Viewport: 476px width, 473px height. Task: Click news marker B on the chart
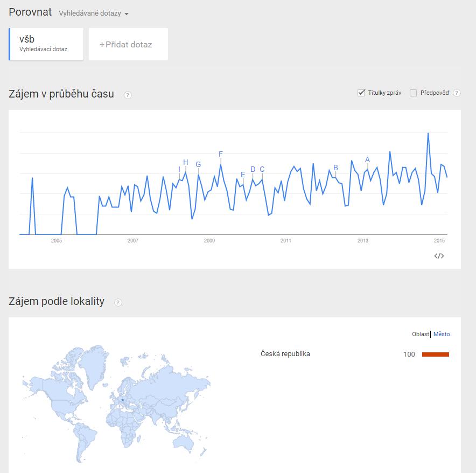[x=335, y=168]
